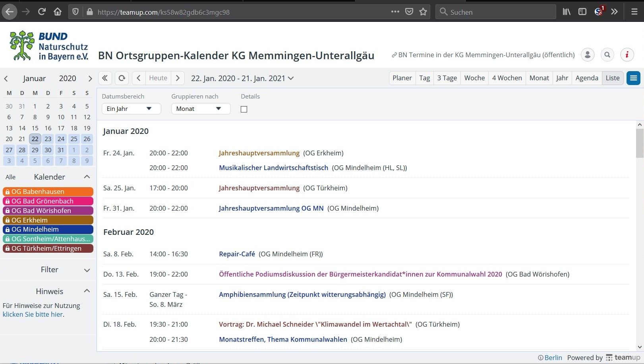
Task: Expand the Filter section
Action: 87,270
